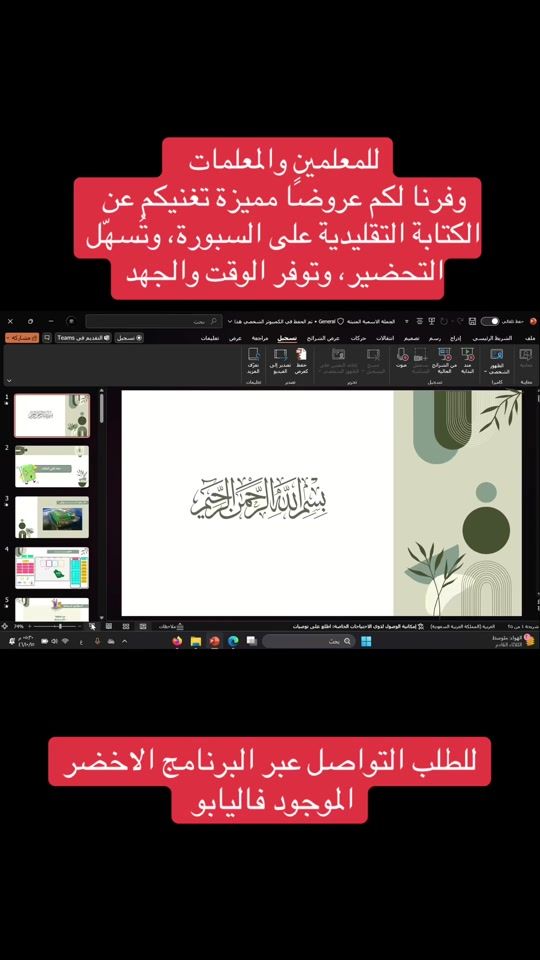Viewport: 540px width, 960px height.
Task: Open the Transitions tab (انتقالات)
Action: pos(385,338)
